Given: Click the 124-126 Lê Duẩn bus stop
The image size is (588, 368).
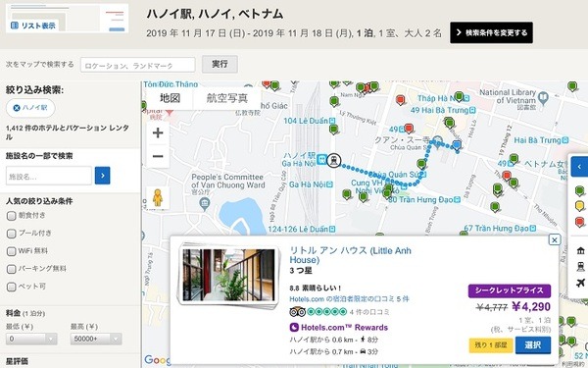Looking at the screenshot, I should [x=332, y=229].
